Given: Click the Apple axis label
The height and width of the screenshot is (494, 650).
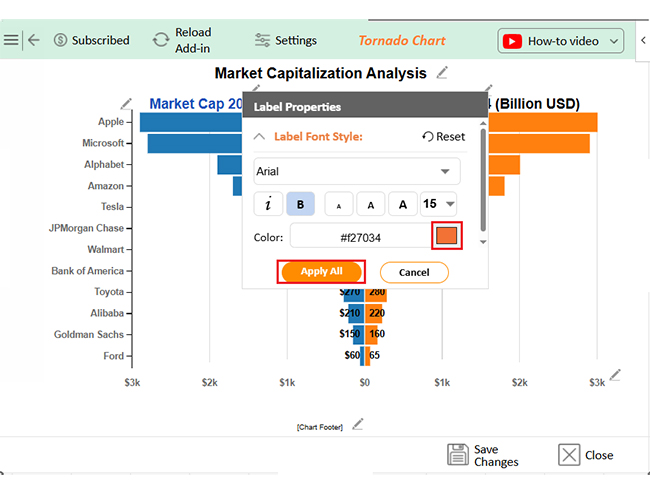Looking at the screenshot, I should pos(111,121).
